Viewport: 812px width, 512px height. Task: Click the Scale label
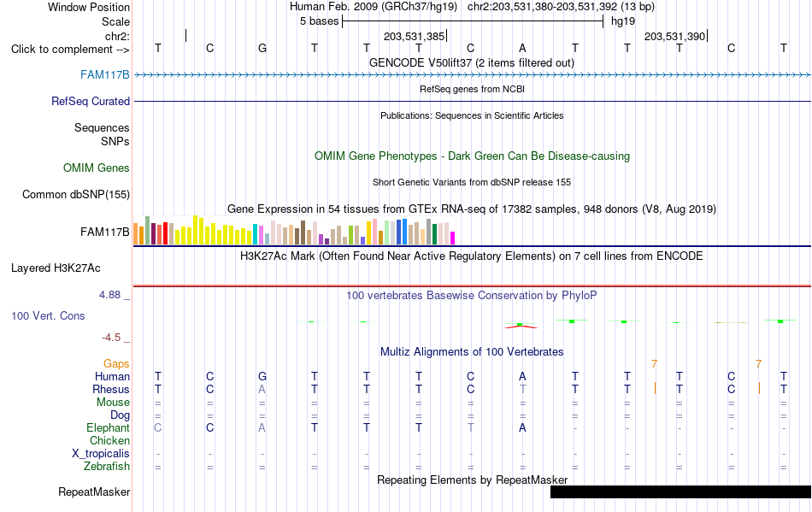pos(115,21)
